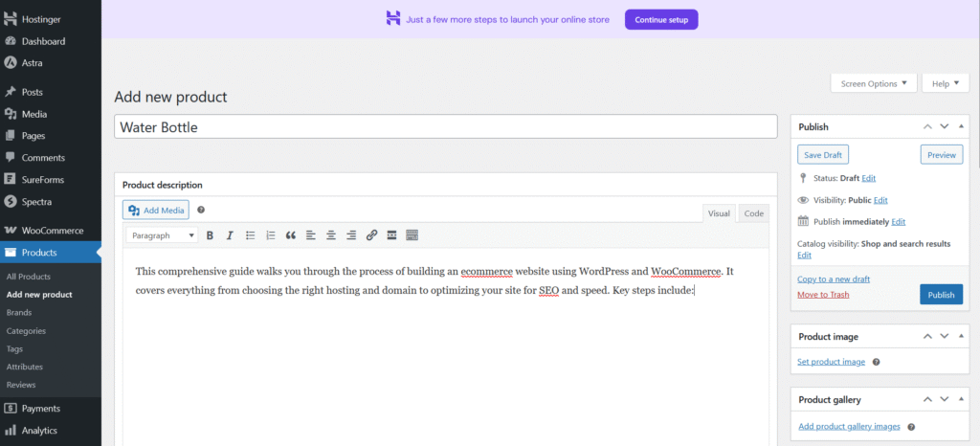Click the insert/edit link icon
This screenshot has height=446, width=980.
[371, 235]
